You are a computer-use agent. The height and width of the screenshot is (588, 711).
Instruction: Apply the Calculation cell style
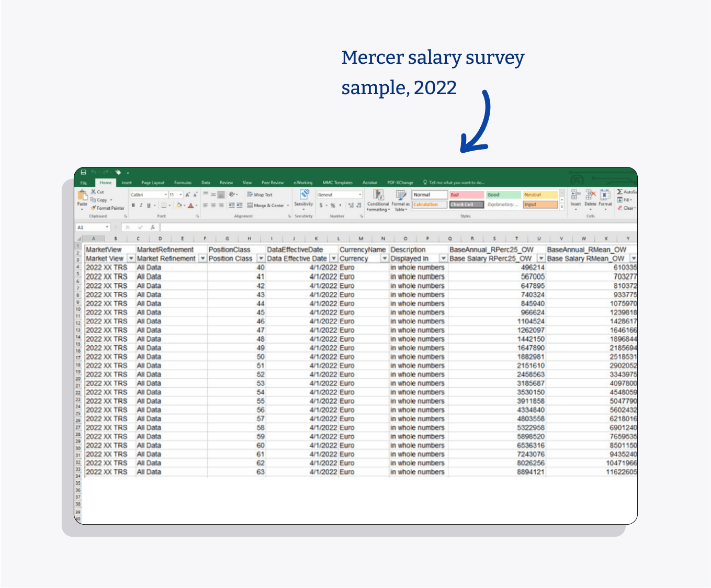click(x=430, y=205)
